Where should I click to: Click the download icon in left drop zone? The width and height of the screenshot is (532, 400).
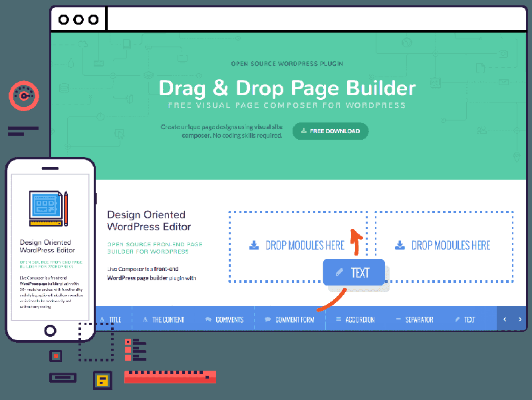pyautogui.click(x=254, y=245)
